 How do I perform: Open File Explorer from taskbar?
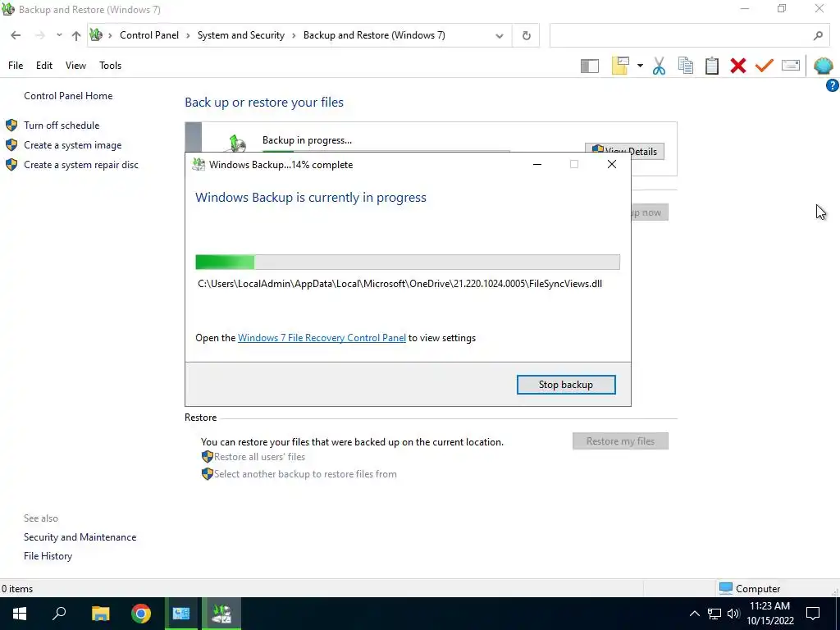(100, 614)
